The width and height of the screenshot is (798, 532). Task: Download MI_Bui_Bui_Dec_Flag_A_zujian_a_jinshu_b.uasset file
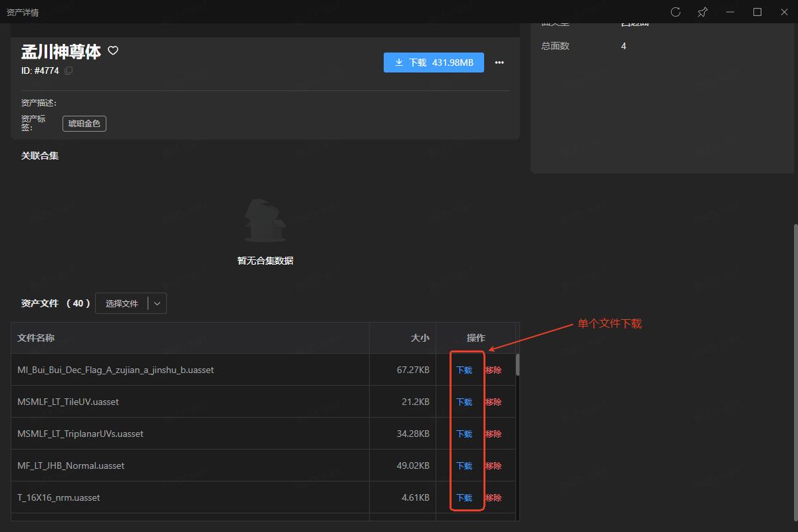pos(464,370)
